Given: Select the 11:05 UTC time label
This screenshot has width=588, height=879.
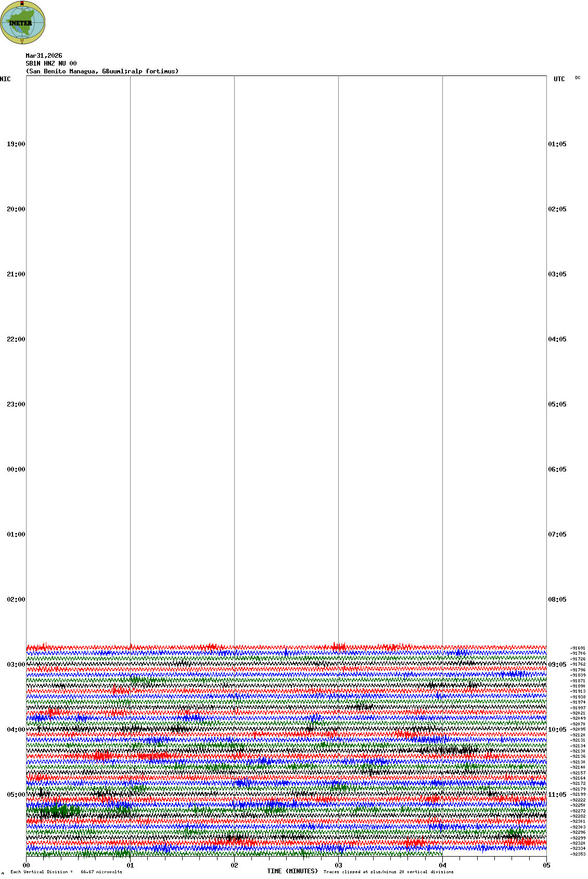Looking at the screenshot, I should [x=557, y=795].
